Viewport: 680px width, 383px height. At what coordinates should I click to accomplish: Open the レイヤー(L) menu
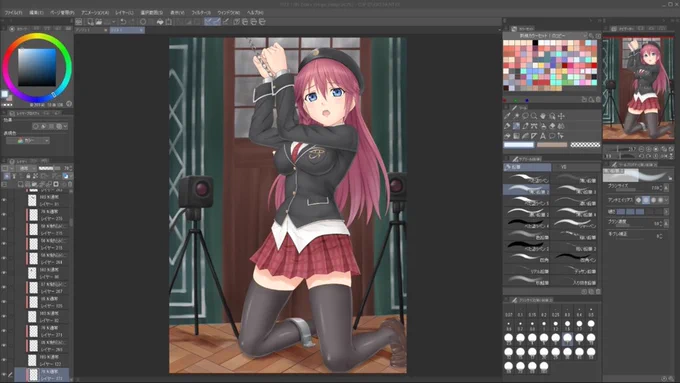(124, 13)
